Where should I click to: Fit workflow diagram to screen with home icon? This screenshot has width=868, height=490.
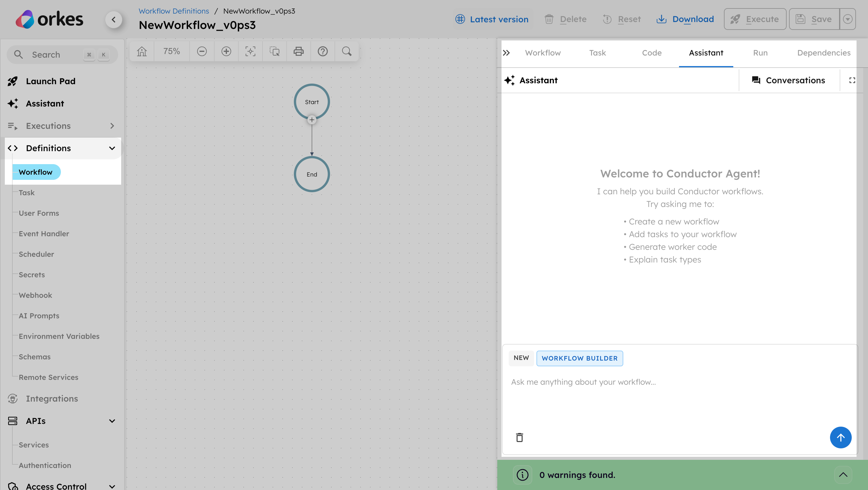[x=142, y=51]
